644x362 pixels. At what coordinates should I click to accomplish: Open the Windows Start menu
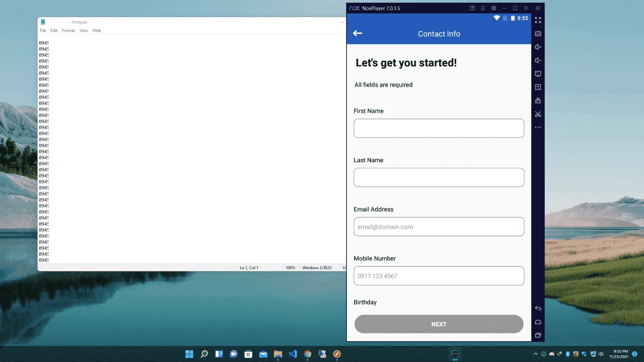coord(190,354)
